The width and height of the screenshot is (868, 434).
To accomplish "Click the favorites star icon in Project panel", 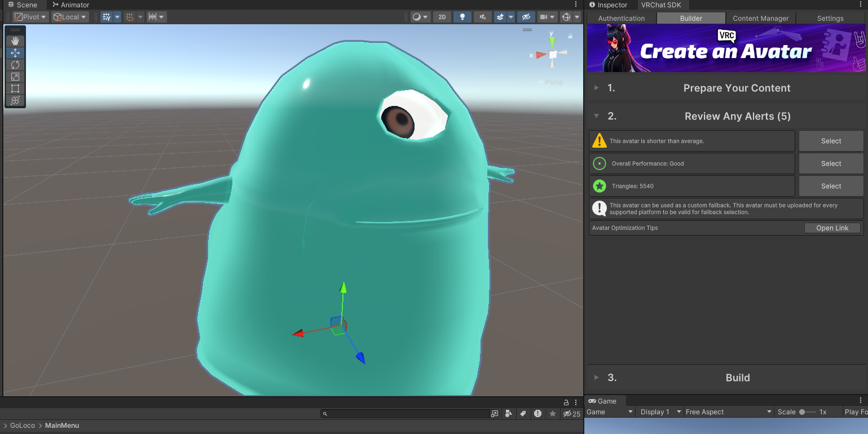I will pyautogui.click(x=552, y=414).
